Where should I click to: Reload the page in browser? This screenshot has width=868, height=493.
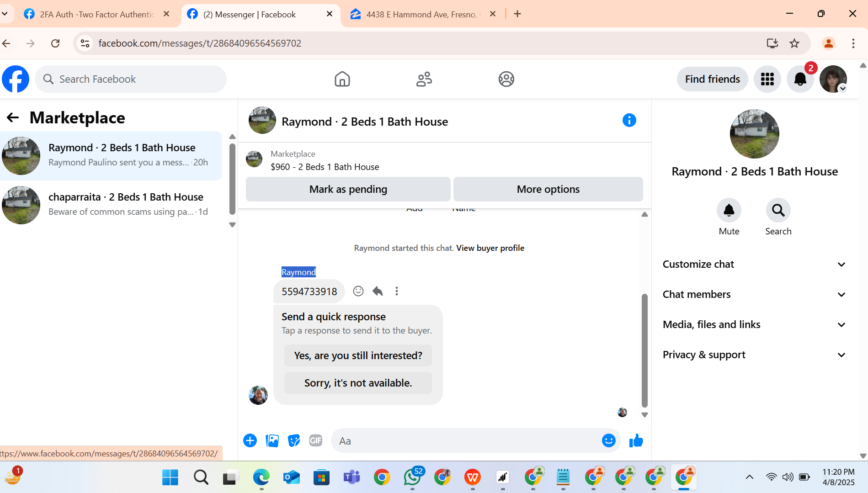tap(55, 43)
